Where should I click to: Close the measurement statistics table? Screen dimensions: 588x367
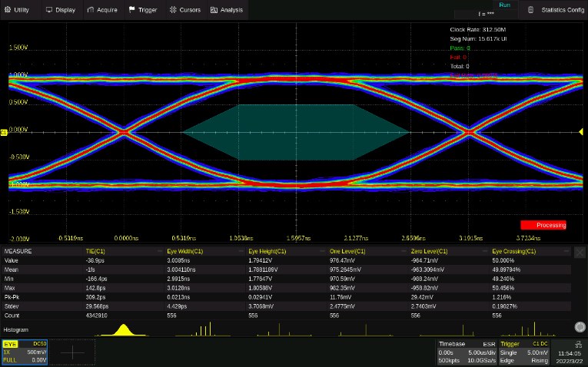pos(580,253)
